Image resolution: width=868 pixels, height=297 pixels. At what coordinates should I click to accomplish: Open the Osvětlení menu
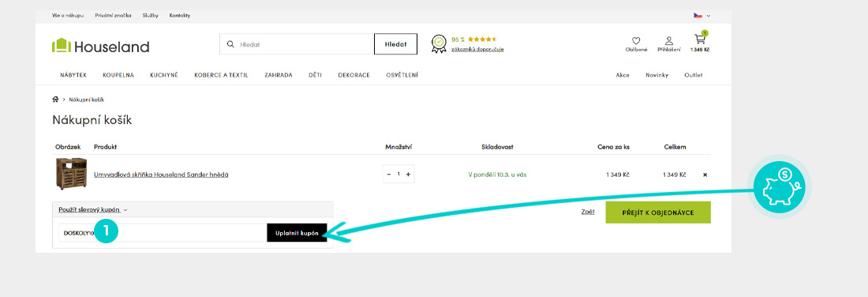pos(402,75)
